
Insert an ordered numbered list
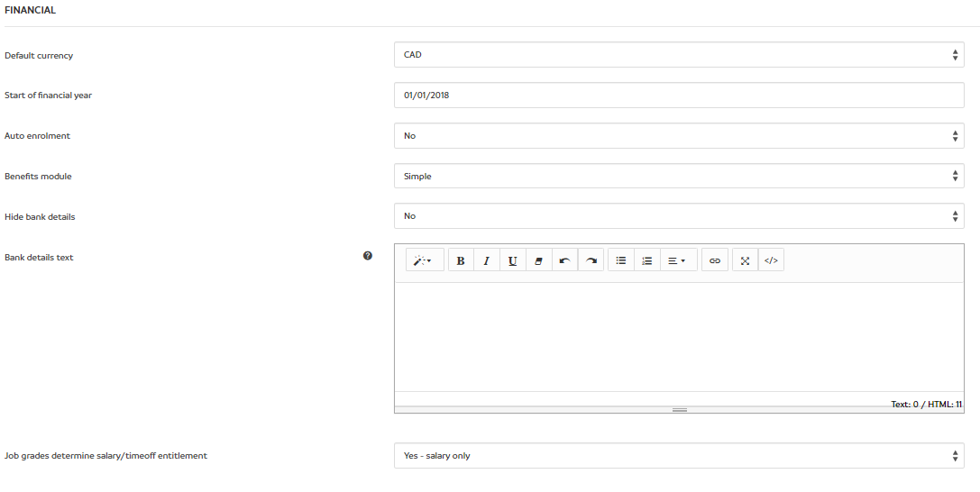coord(647,260)
